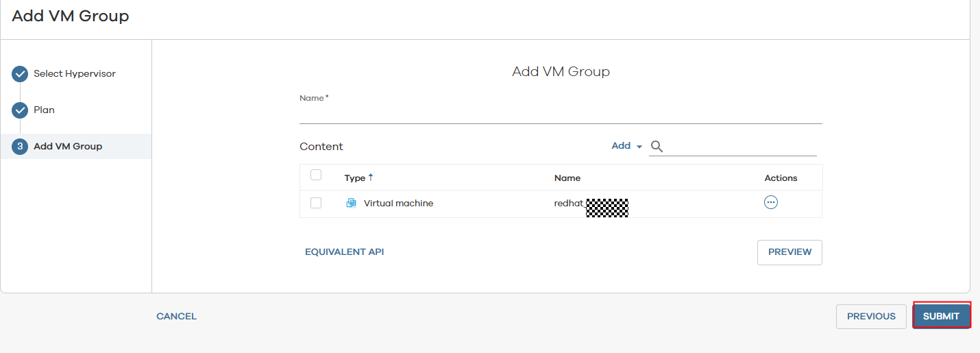Click the magnifying glass search icon
The image size is (980, 353).
coord(657,147)
